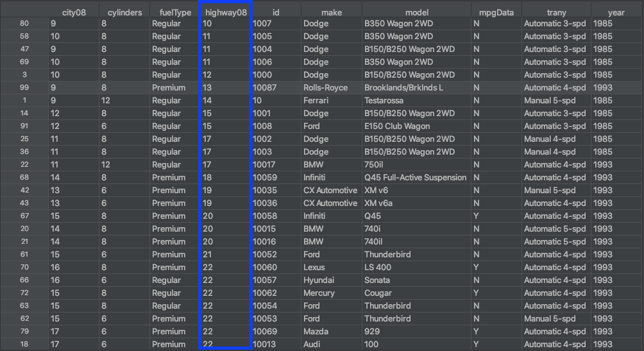Screen dimensions: 644x351
Task: Select the E150 Club Wagon cell
Action: point(397,126)
